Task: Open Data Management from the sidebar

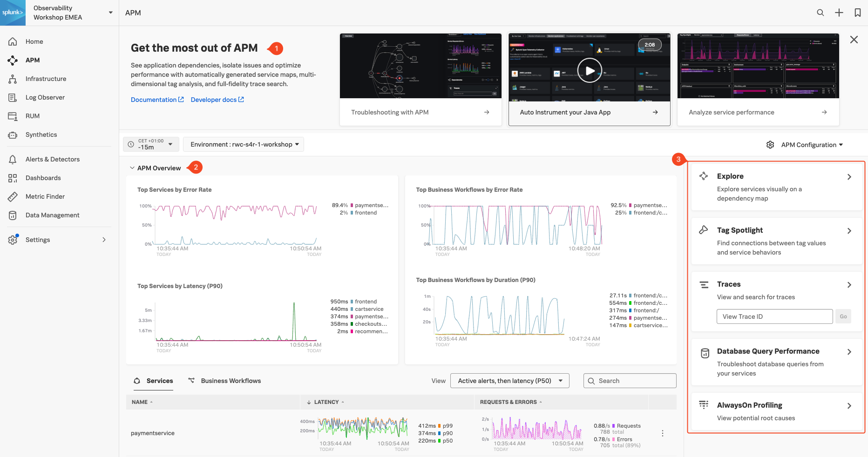Action: pos(52,215)
